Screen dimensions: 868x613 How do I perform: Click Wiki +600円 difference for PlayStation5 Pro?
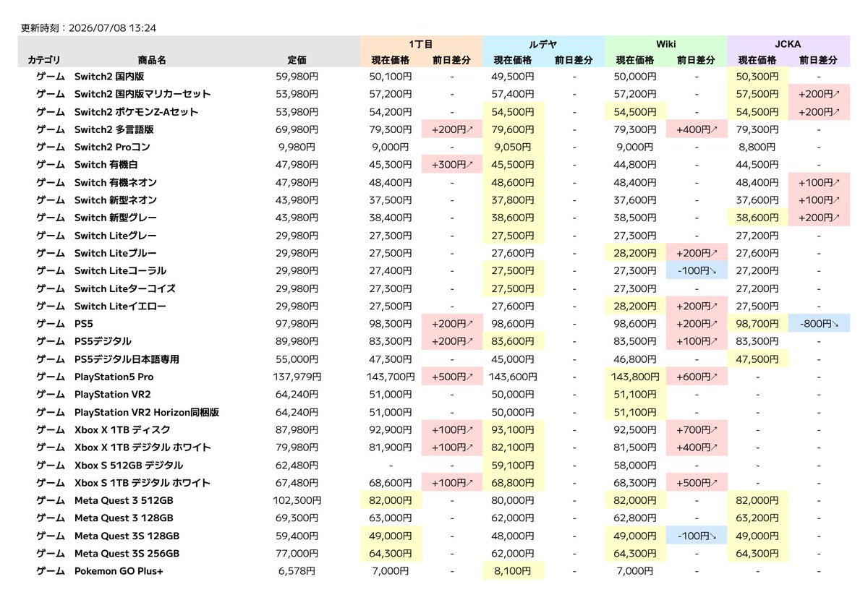697,377
